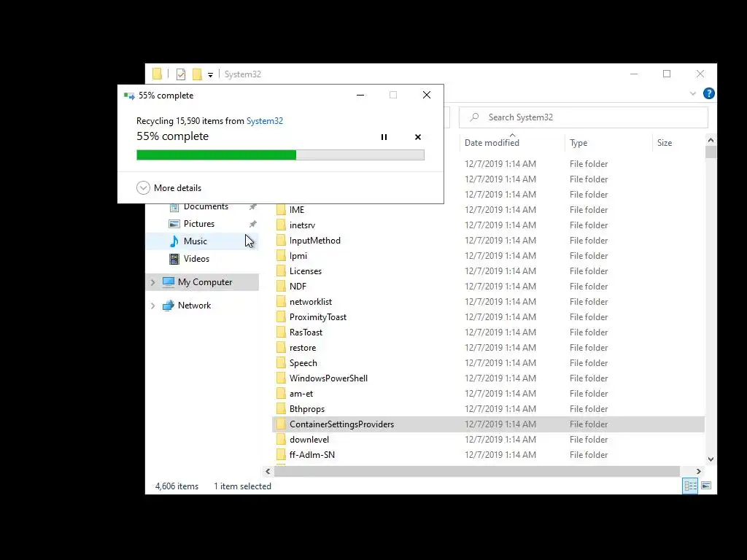
Task: Open Explorer Help via the question mark icon
Action: pyautogui.click(x=708, y=94)
